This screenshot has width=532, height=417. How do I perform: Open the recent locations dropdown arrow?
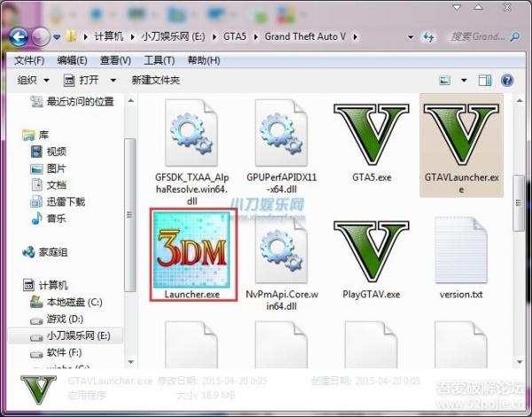pos(57,36)
